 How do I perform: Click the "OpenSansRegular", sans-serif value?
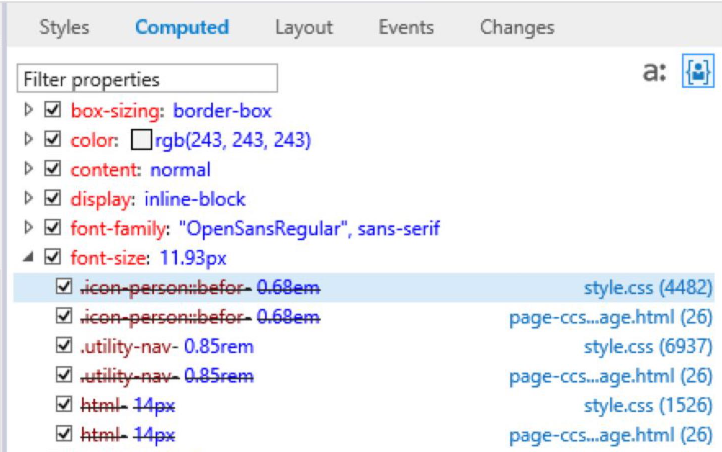(x=309, y=229)
